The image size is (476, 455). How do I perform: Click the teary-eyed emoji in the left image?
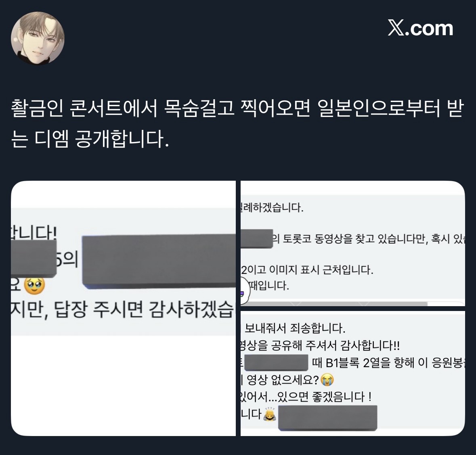(x=34, y=285)
